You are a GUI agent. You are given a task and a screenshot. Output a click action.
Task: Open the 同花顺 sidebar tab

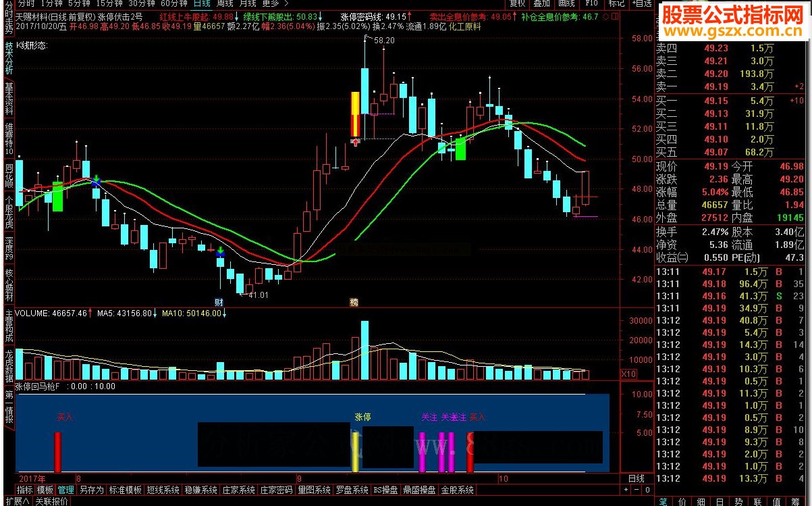[x=8, y=174]
